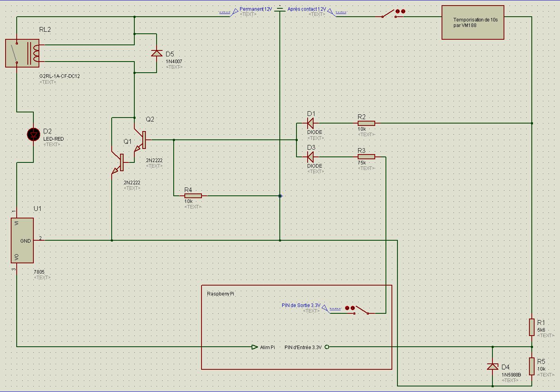This screenshot has width=560, height=392.
Task: Click the Après contact 12V label text
Action: click(306, 9)
